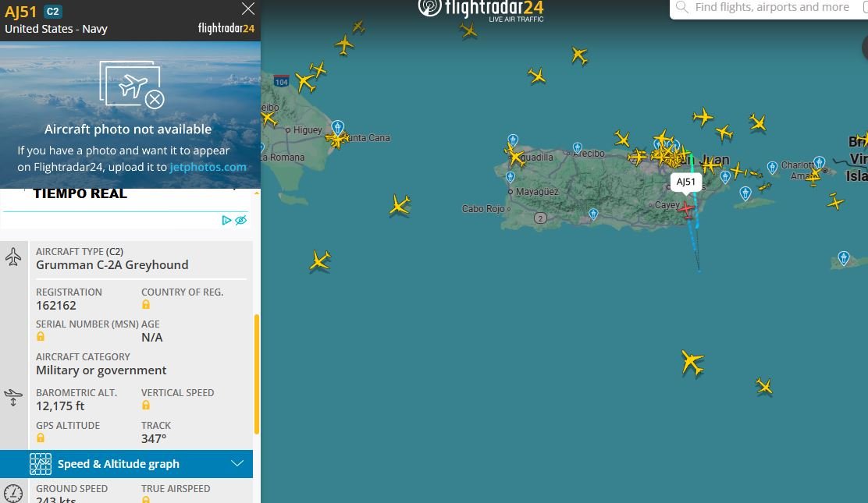Focus the Find flights, airports search field
The height and width of the screenshot is (503, 868).
pyautogui.click(x=772, y=7)
